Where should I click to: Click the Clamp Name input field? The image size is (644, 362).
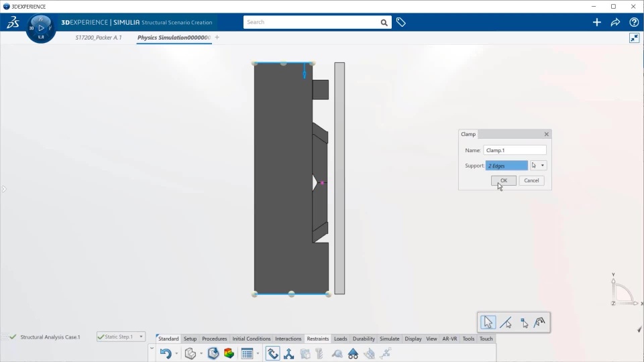click(515, 150)
